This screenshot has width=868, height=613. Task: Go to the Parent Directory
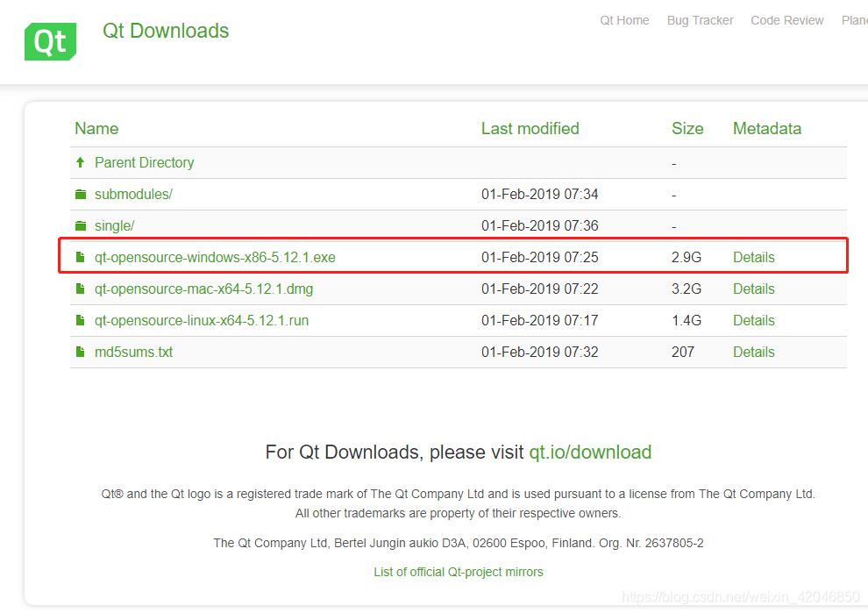click(x=145, y=162)
